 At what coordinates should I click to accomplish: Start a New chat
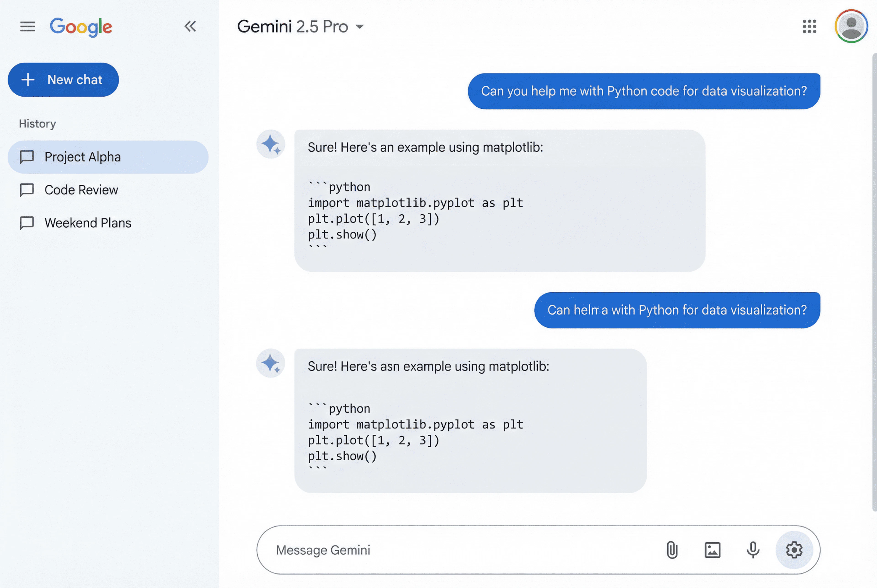(63, 80)
